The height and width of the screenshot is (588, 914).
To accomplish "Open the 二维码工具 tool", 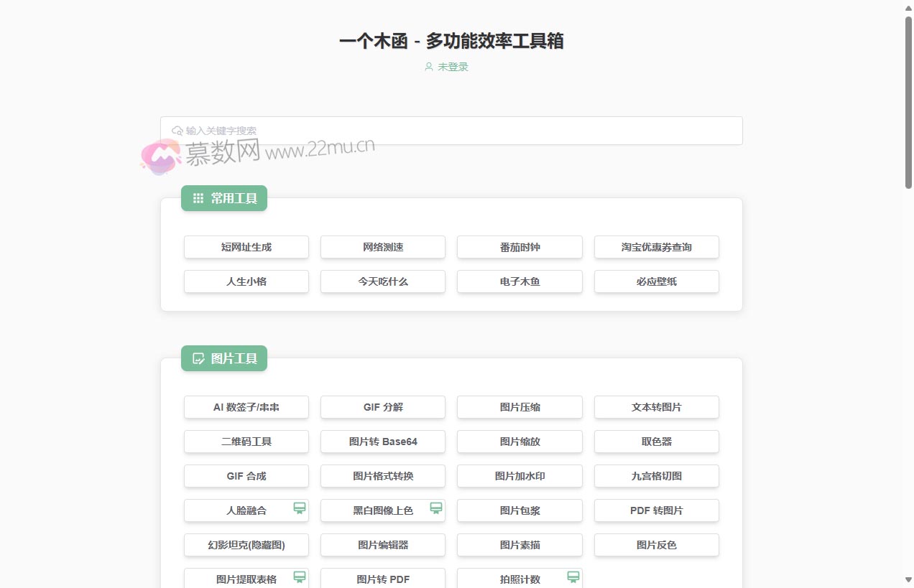I will click(x=246, y=442).
